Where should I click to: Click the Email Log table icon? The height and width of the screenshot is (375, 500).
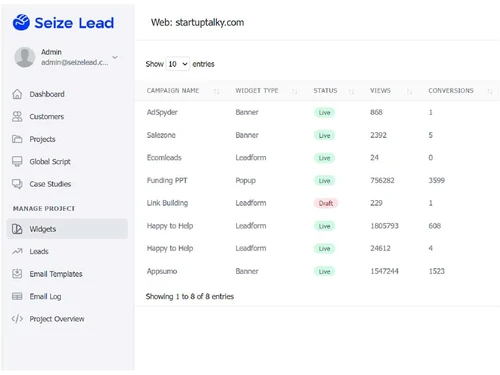click(x=17, y=296)
